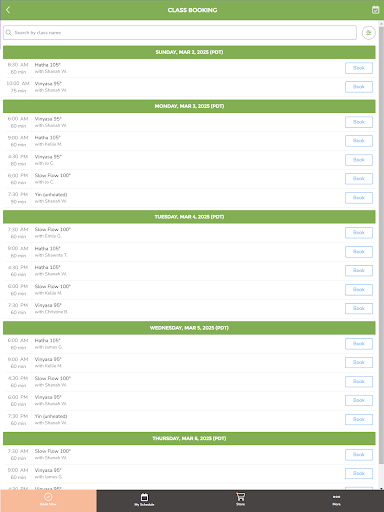Book Tuesday 7:30 AM Slow Flow class

pos(359,233)
